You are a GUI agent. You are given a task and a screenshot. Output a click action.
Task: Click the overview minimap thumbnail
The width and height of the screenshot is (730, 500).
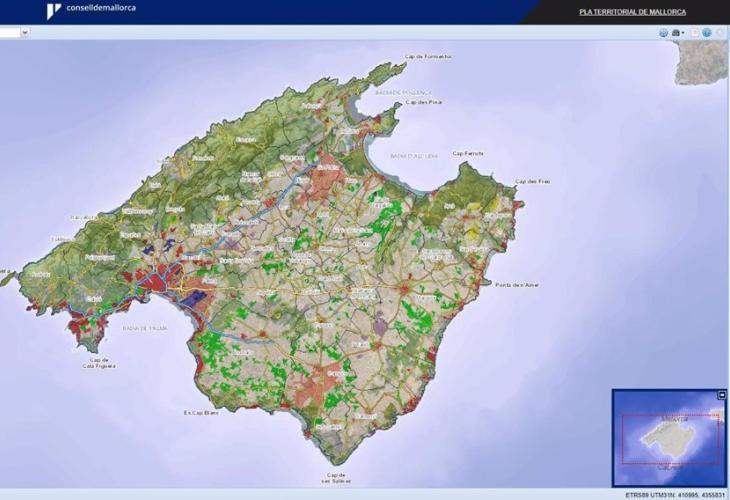668,438
